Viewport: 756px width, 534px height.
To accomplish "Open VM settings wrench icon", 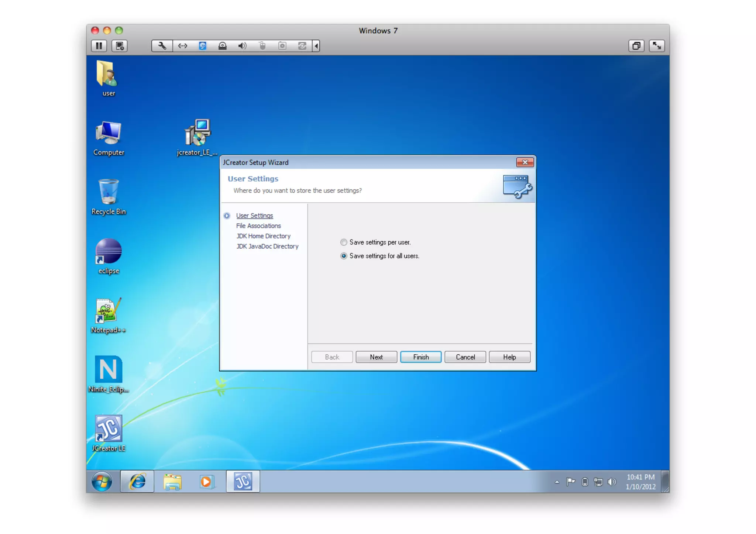I will tap(162, 46).
